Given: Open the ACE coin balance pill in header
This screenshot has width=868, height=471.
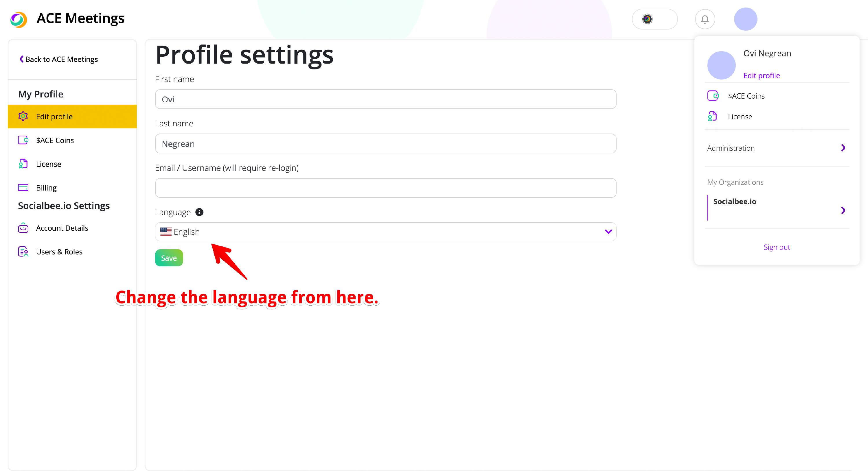Looking at the screenshot, I should click(x=654, y=19).
